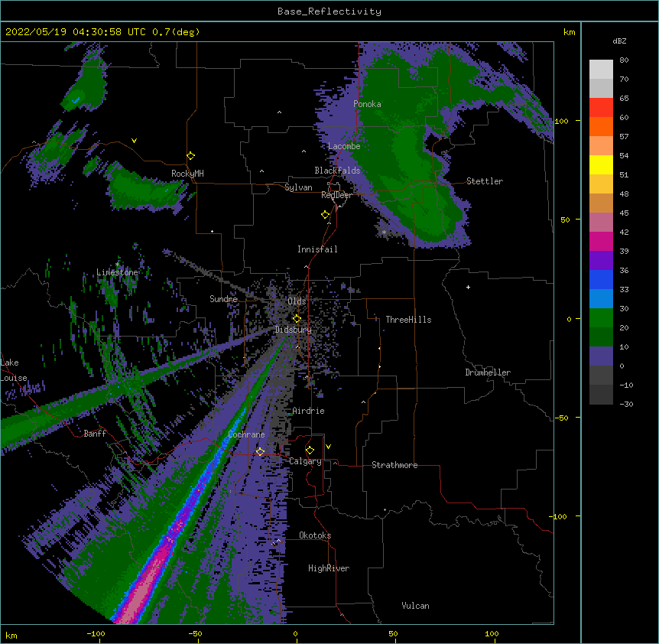Image resolution: width=659 pixels, height=644 pixels.
Task: Select the red 65-60 dBZ legend swatch
Action: (601, 108)
